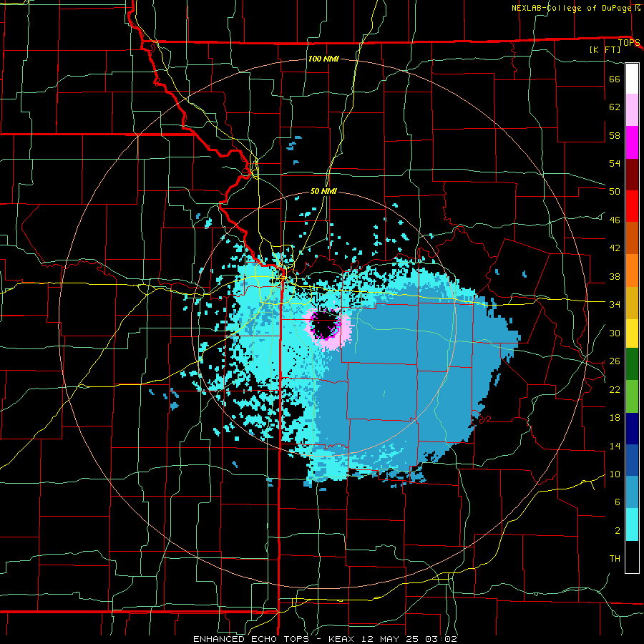This screenshot has height=644, width=644.
Task: Click the legend value 30
Action: (x=615, y=333)
